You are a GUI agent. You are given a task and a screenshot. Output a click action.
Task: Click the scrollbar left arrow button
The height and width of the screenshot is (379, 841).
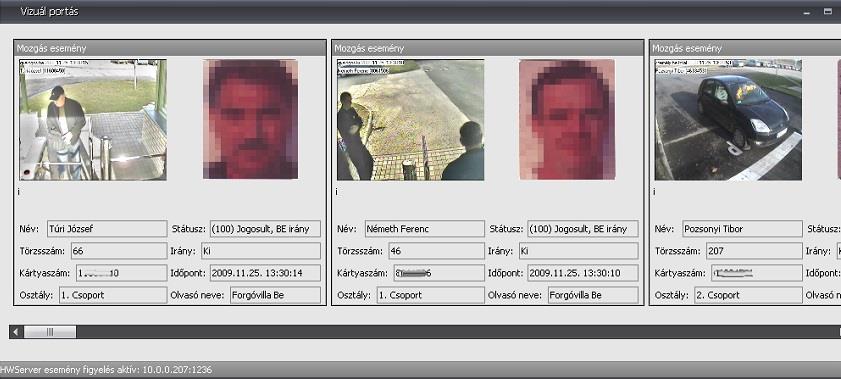pyautogui.click(x=16, y=332)
